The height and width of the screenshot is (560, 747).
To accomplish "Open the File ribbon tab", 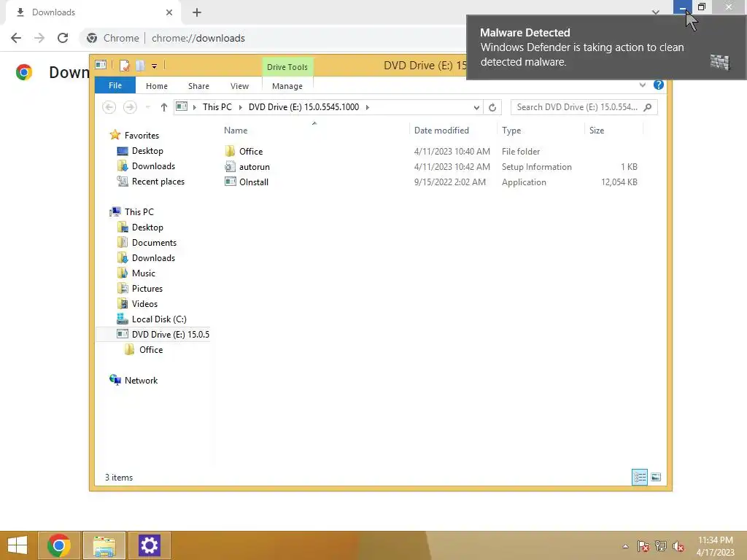I will coord(115,85).
